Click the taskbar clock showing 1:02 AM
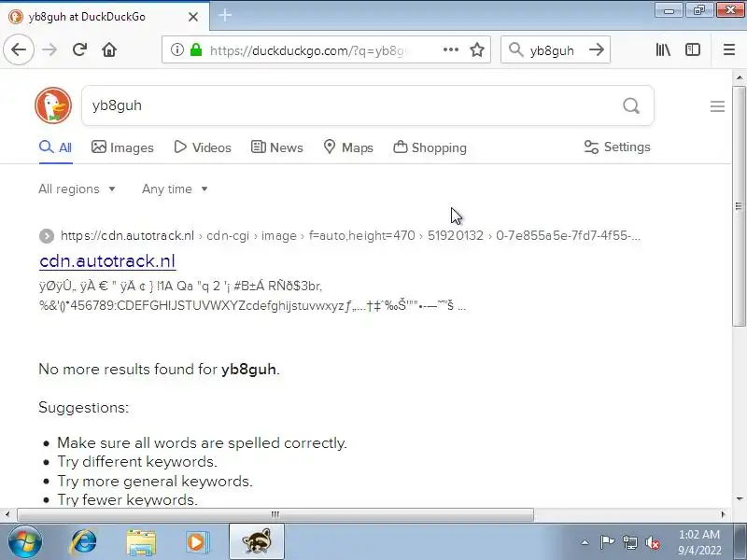Screen dimensions: 747x560 [x=699, y=542]
